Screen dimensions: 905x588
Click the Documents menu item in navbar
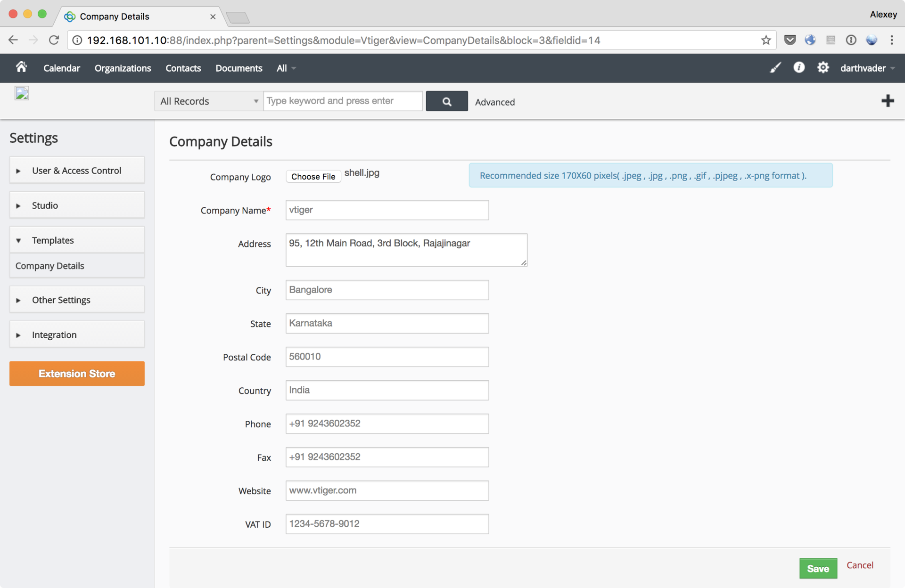(x=239, y=68)
